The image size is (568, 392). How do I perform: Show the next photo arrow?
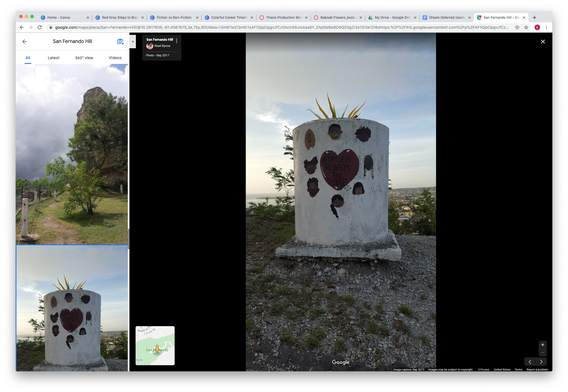coord(541,362)
